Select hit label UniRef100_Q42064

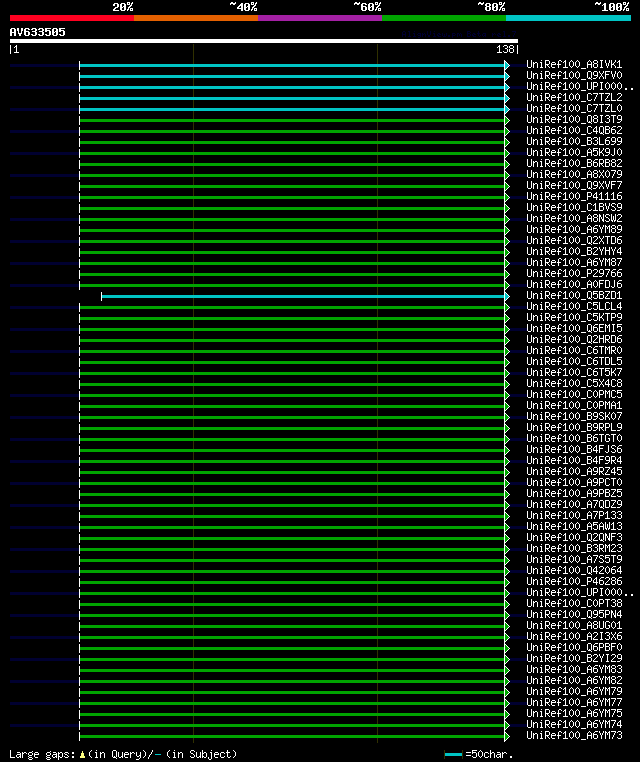tap(574, 570)
